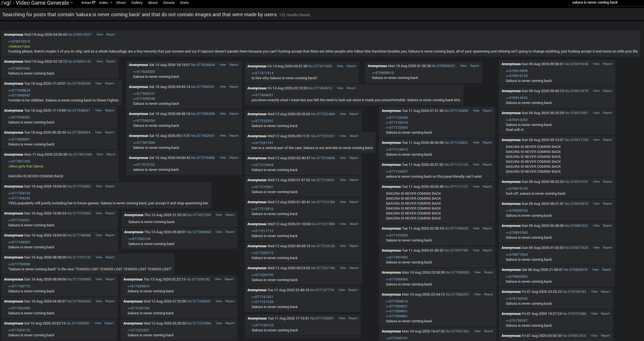Report post No.577105528
This screenshot has width=644, height=341.
tap(487, 228)
